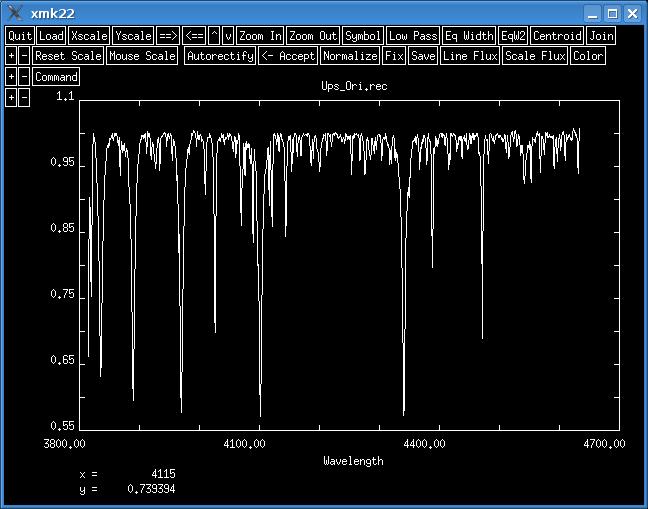Open the Yscale option
Viewport: 648px width, 509px height.
133,36
